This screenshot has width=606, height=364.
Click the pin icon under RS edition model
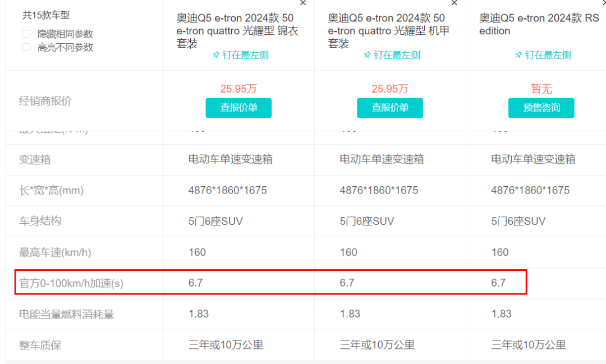point(519,55)
